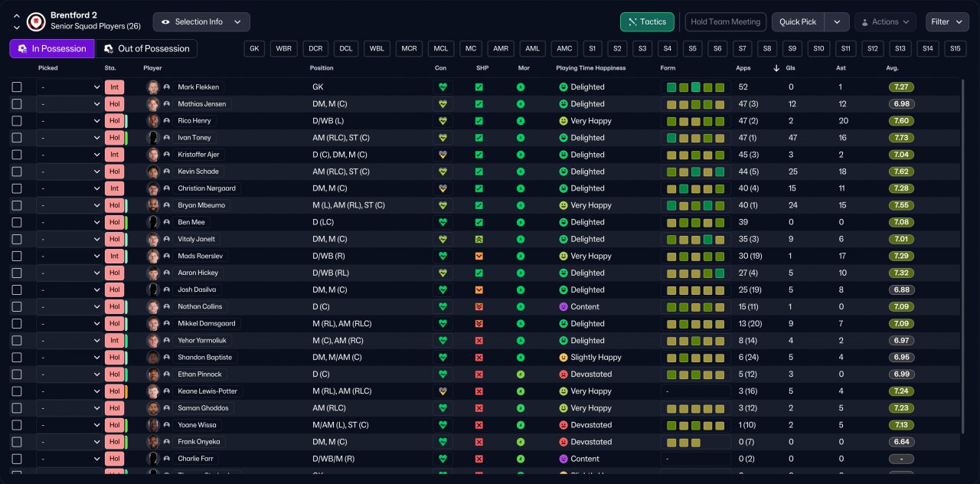Select the In Possession tab
Image resolution: width=980 pixels, height=484 pixels.
pos(52,49)
